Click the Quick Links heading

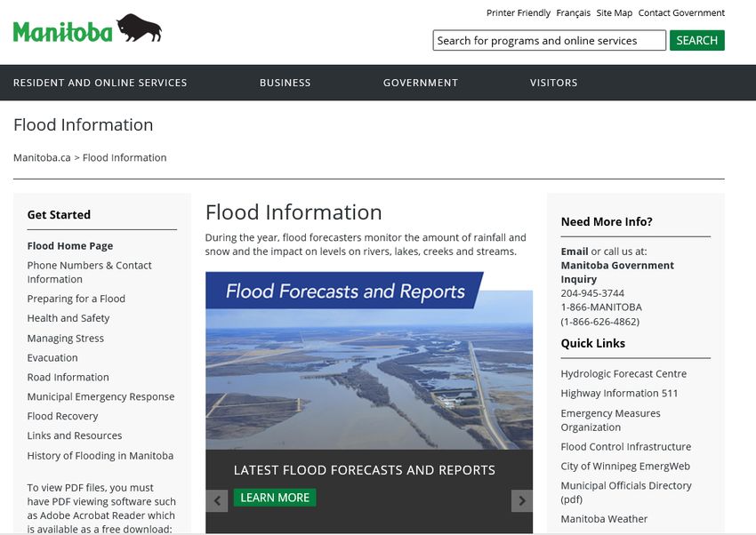coord(593,343)
